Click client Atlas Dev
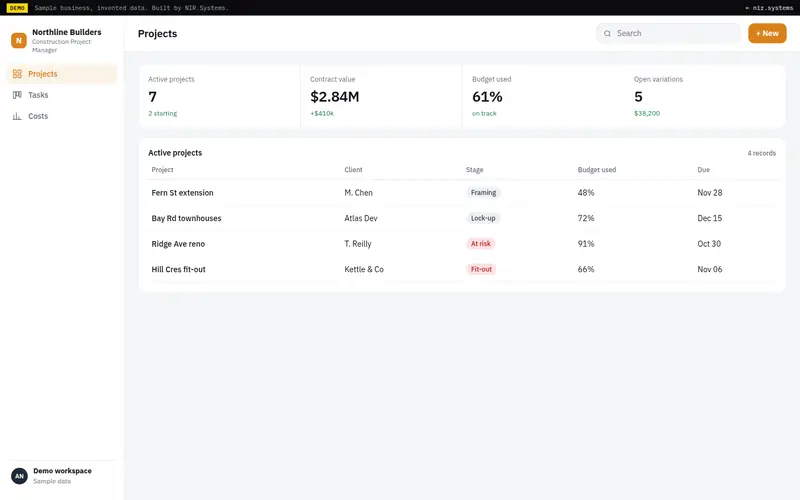 click(361, 218)
